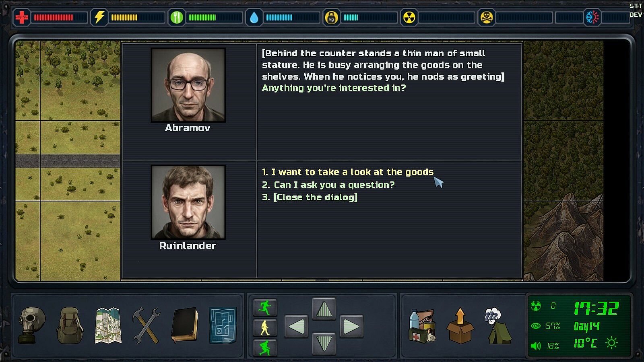Open the gas mask equipment icon
This screenshot has height=362, width=644.
coord(32,325)
